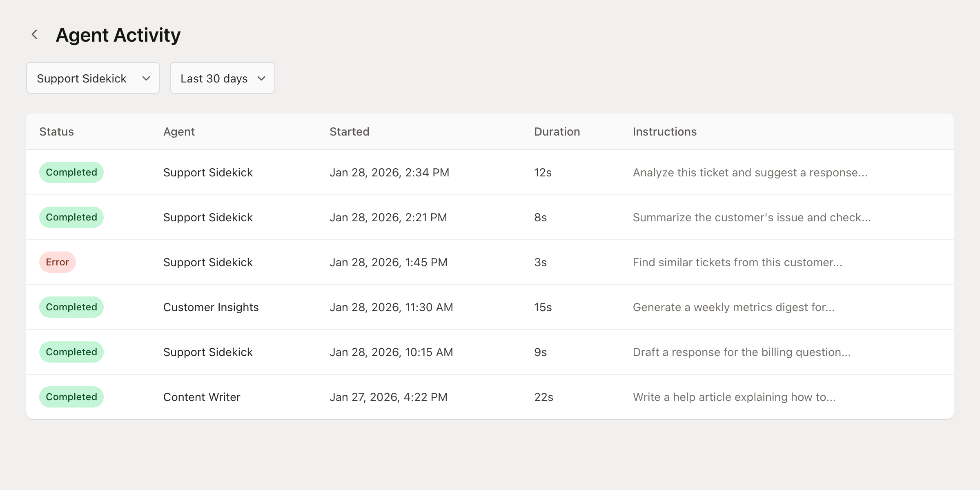Screen dimensions: 980x490
Task: Open the Support Sidekick agent filter
Action: click(x=93, y=78)
